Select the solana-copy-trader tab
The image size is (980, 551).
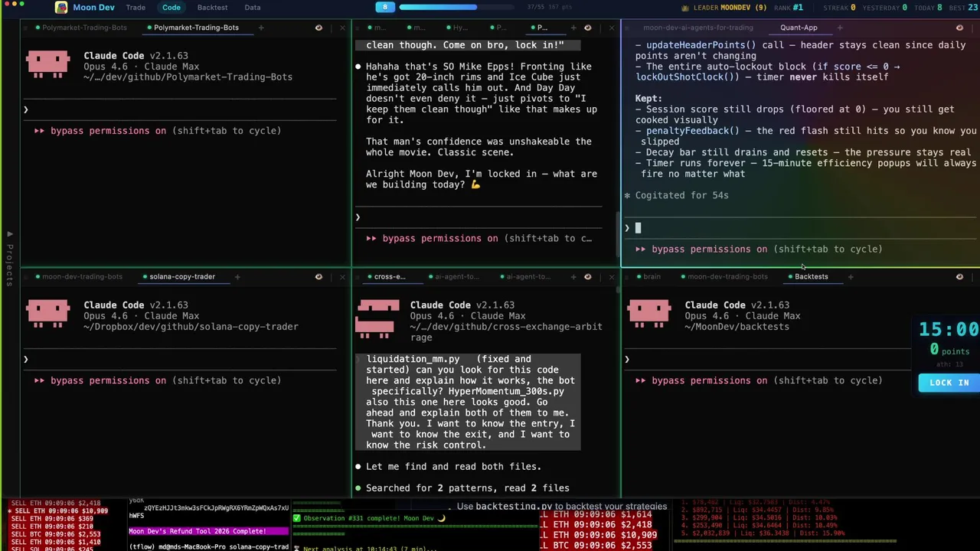point(182,277)
